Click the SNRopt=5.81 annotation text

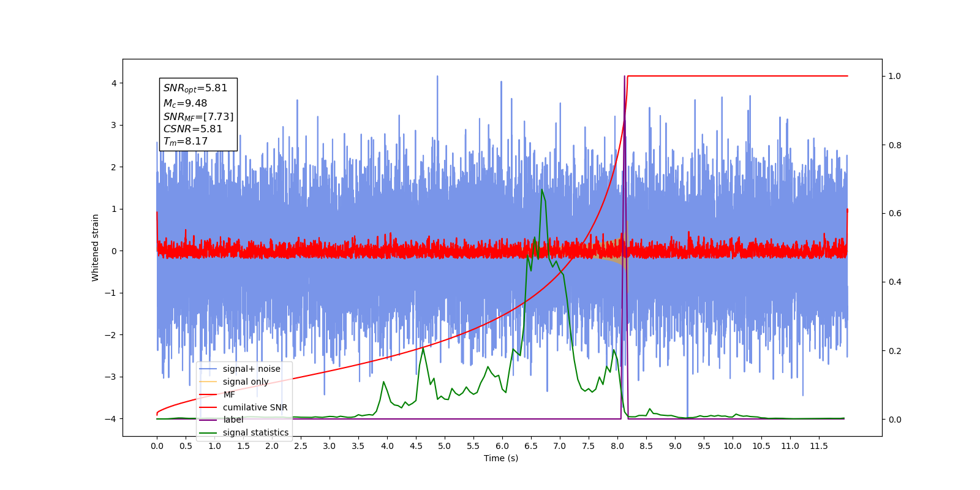pyautogui.click(x=195, y=88)
